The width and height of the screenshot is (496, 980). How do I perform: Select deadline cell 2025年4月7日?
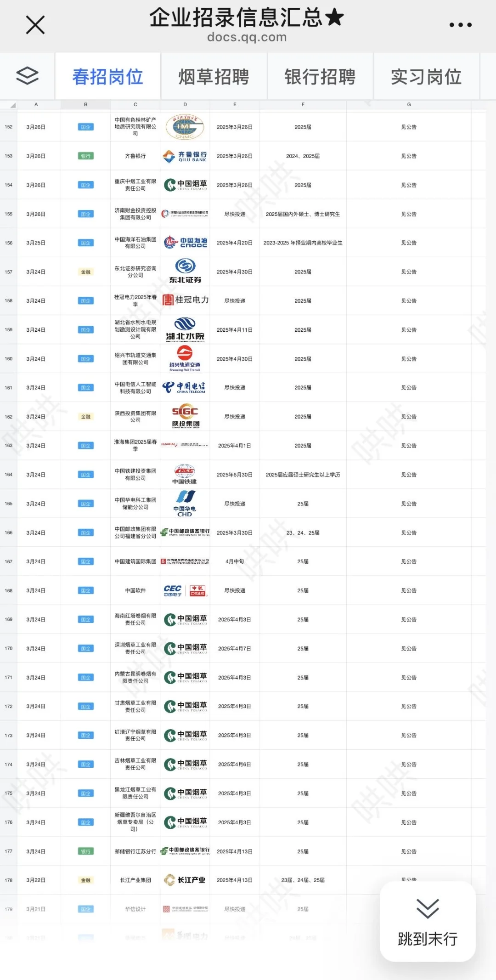click(x=235, y=648)
